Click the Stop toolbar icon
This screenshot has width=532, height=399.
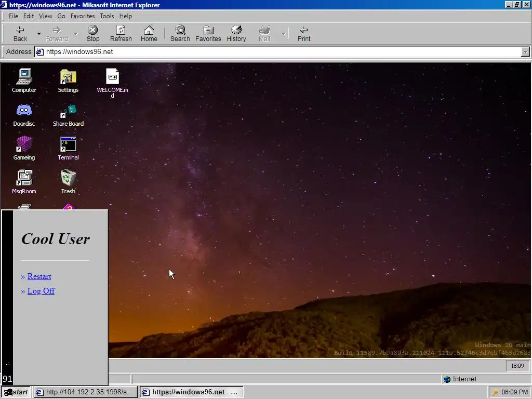pos(92,34)
